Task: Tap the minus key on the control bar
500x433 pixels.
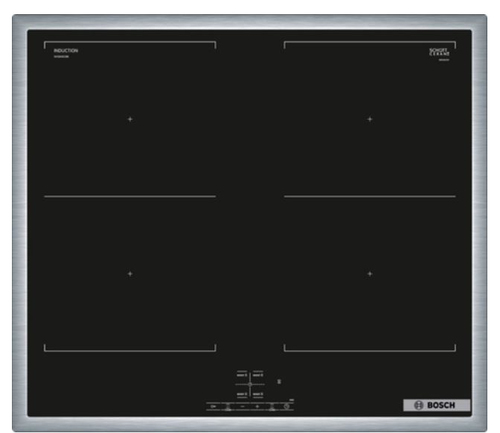Action: 242,406
